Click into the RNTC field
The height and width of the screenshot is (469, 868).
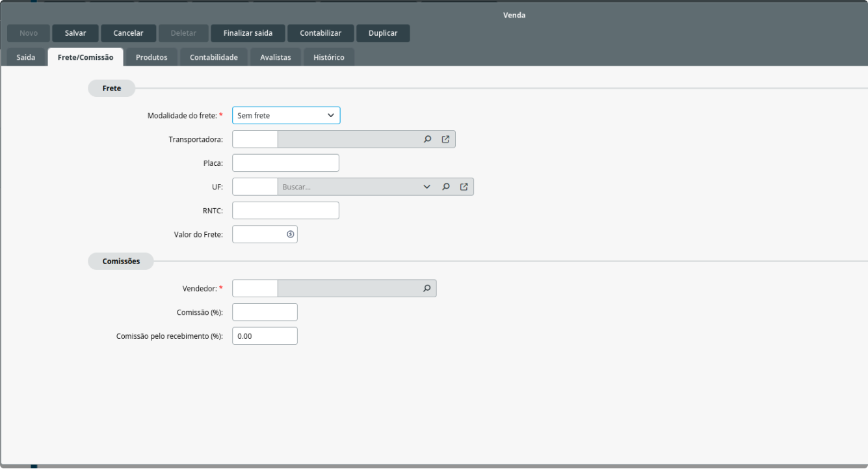[285, 210]
